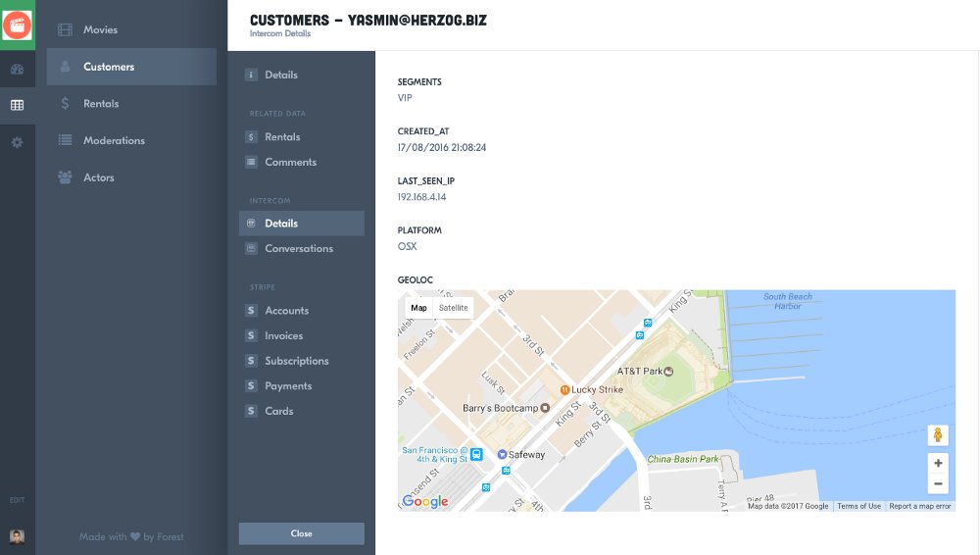Click the list icon next to Comments
The height and width of the screenshot is (555, 980).
pos(251,162)
